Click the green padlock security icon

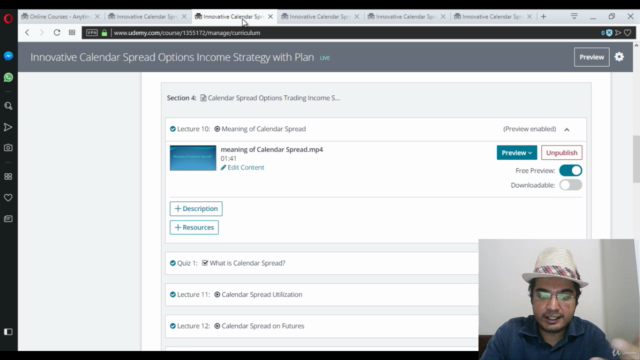(104, 33)
